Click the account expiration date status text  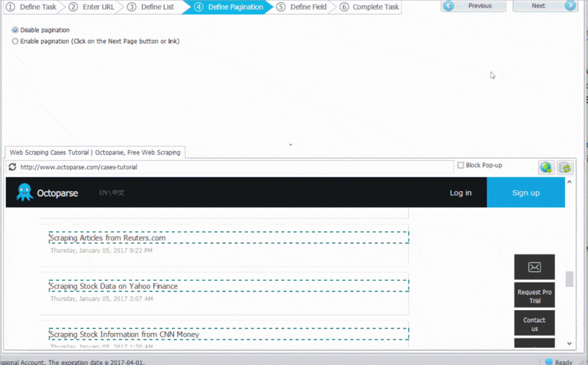73,362
